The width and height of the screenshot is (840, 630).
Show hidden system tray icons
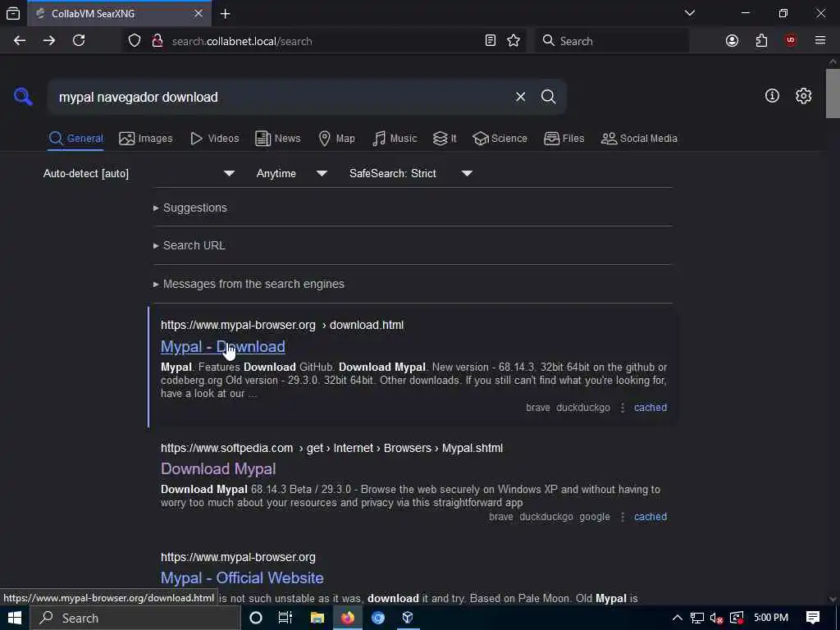coord(677,618)
